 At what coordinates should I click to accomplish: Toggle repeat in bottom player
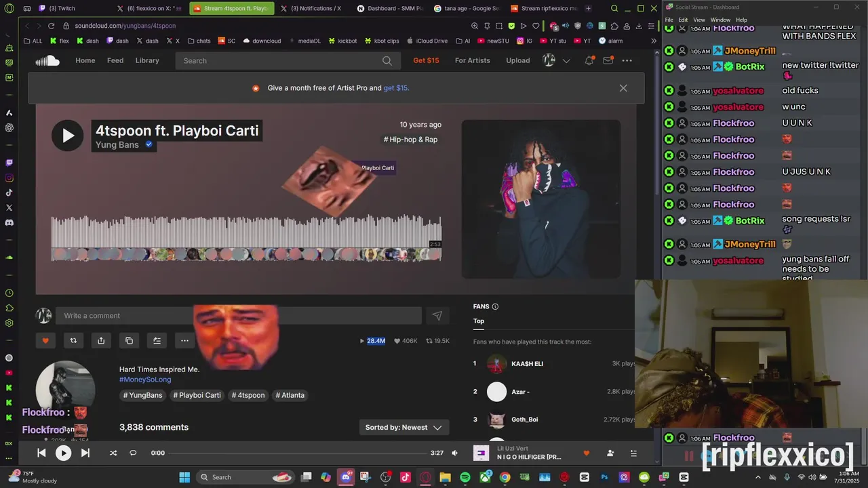133,453
